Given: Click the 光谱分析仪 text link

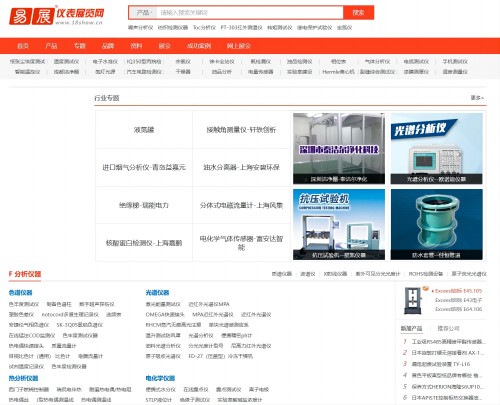Looking at the screenshot, I should tap(201, 335).
